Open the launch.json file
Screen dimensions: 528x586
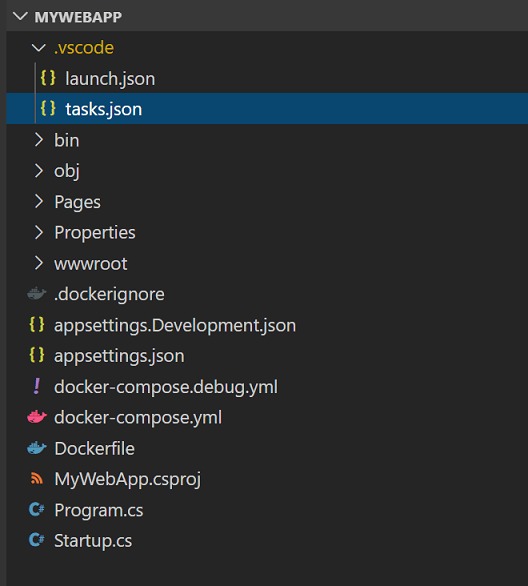[110, 79]
